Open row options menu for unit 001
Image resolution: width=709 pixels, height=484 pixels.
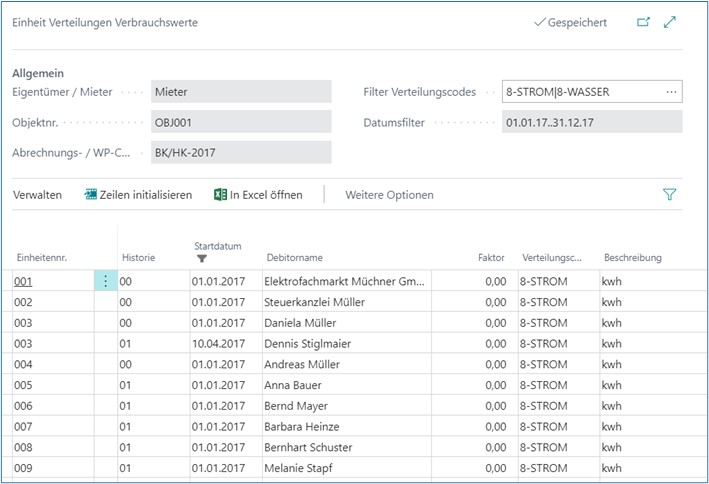(x=106, y=282)
